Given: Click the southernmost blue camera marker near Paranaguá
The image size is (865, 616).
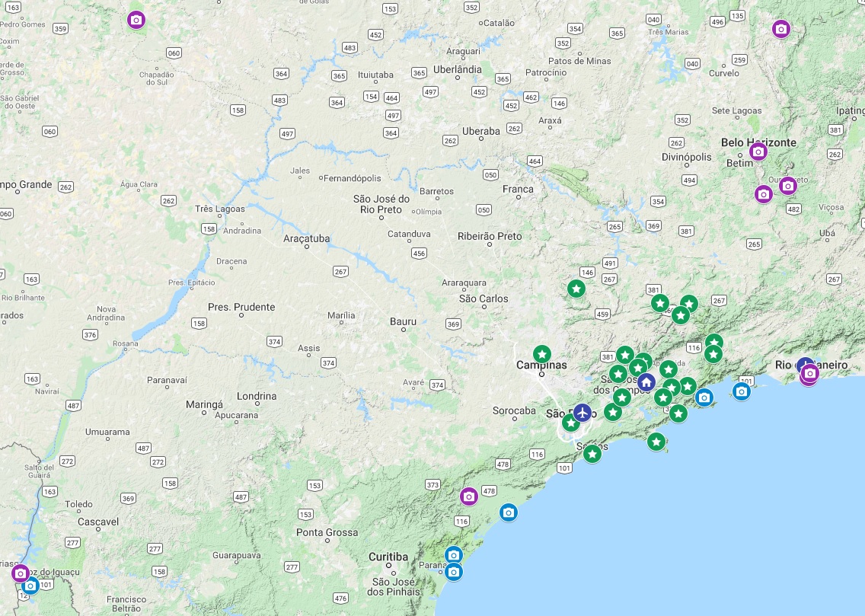Looking at the screenshot, I should coord(454,571).
